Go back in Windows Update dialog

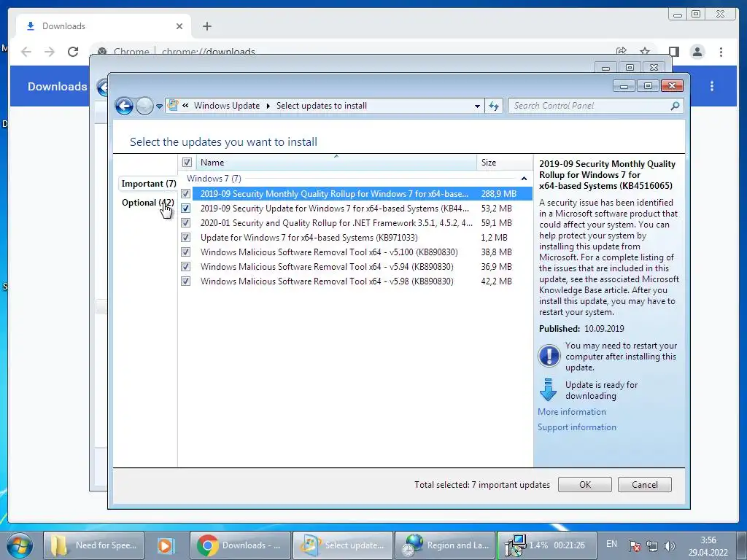(x=124, y=106)
